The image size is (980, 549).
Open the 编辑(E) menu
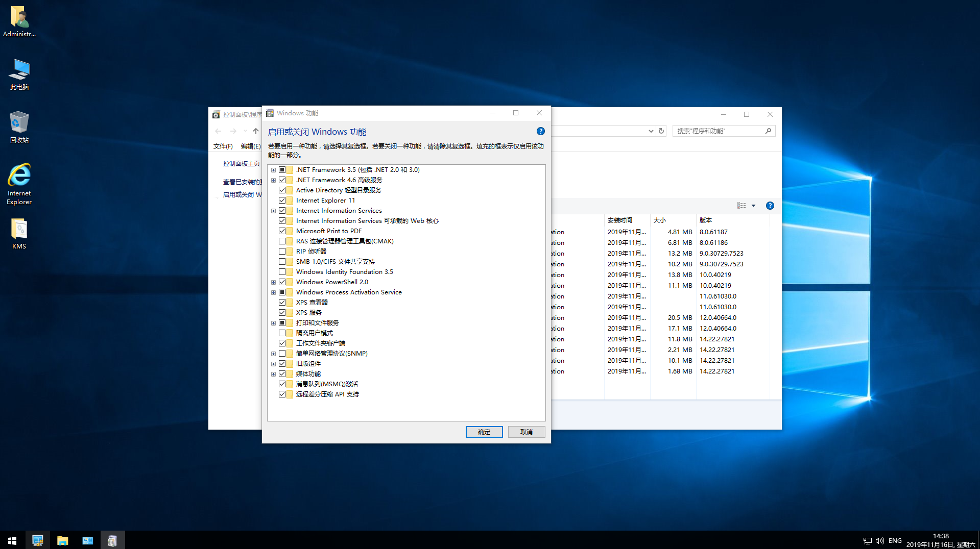(x=251, y=146)
